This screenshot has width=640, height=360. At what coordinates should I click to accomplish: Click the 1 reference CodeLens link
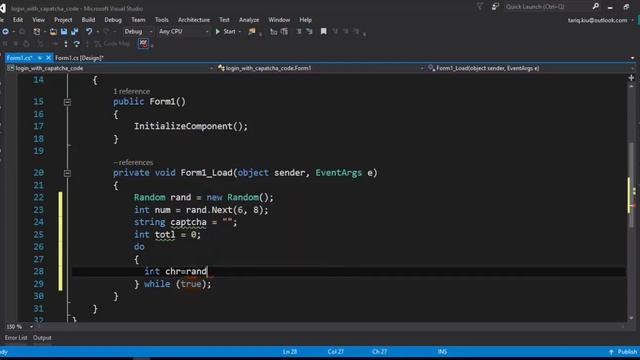point(131,91)
